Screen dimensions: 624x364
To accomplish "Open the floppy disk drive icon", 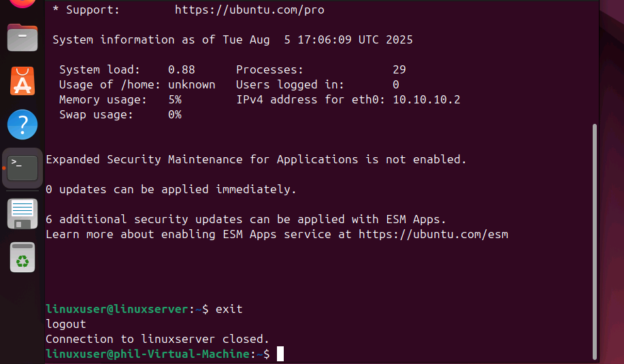I will (x=22, y=213).
